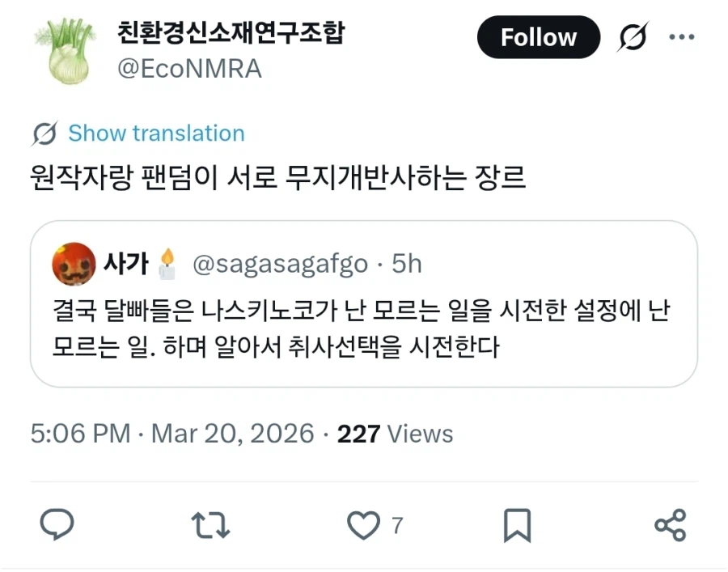The image size is (728, 572).
Task: Click the @sagasagafgo handle
Action: pos(281,263)
